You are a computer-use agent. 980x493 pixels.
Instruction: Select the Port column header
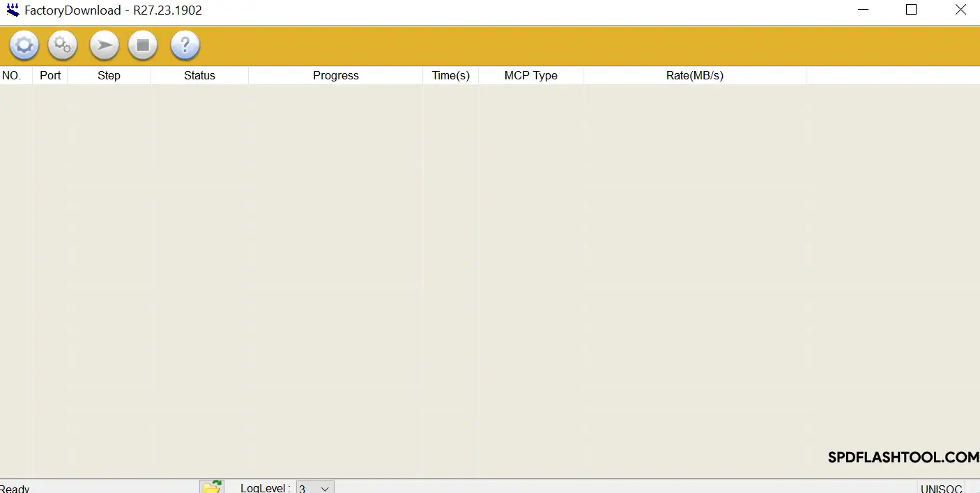point(50,75)
